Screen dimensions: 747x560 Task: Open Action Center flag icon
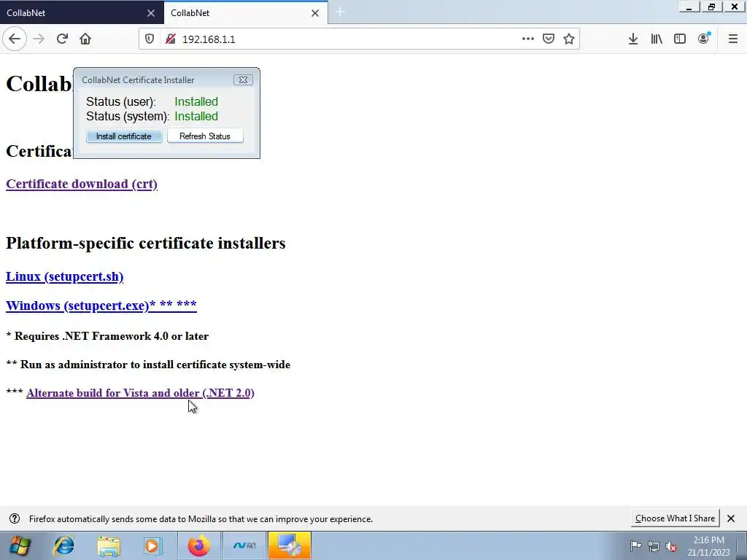635,546
